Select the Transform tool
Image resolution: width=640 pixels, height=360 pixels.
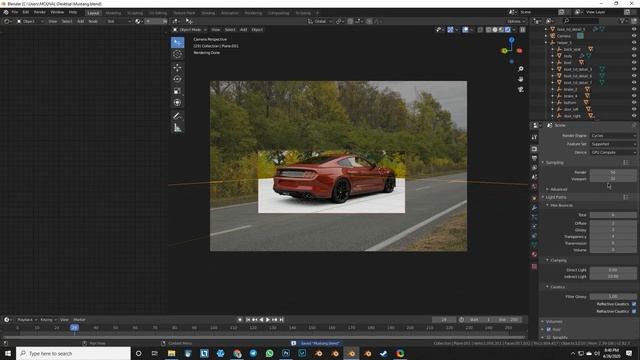(x=178, y=102)
